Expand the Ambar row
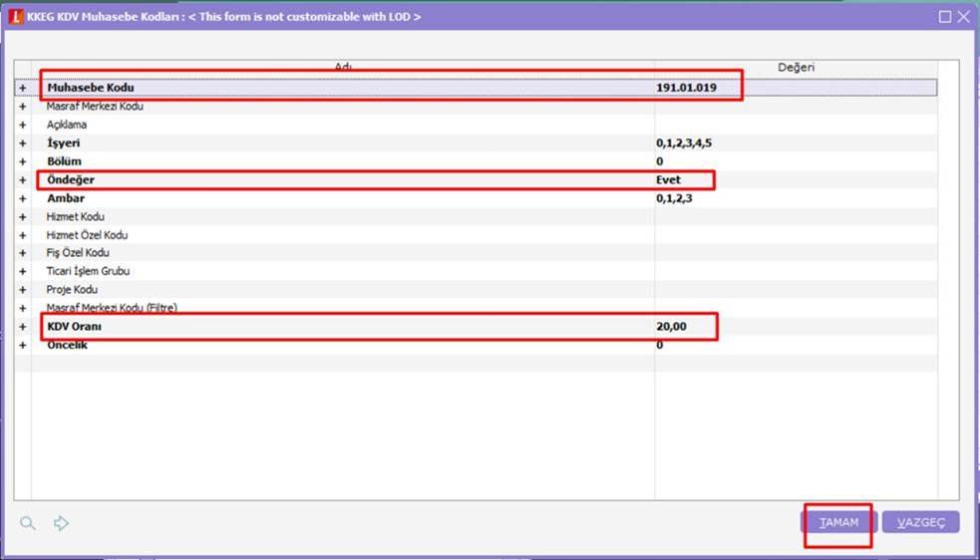The height and width of the screenshot is (560, 980). [23, 198]
